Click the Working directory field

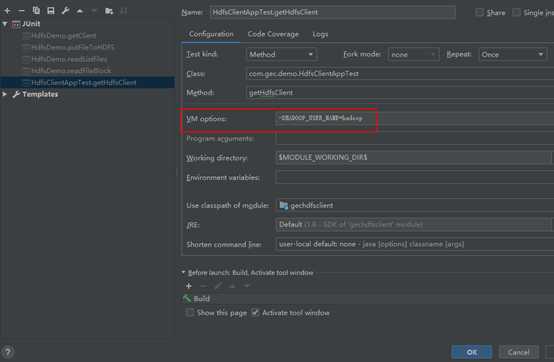413,158
